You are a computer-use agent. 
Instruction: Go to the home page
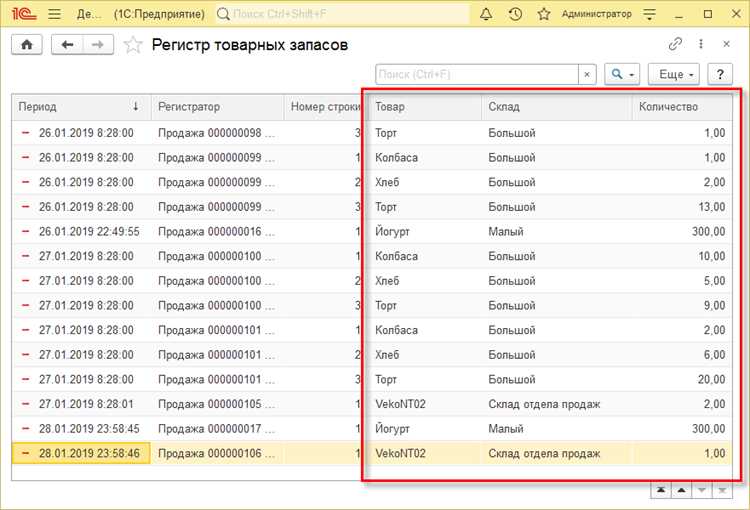coord(27,44)
